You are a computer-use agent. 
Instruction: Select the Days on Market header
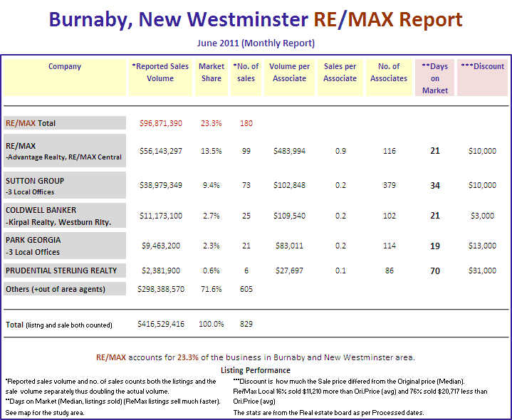click(x=434, y=78)
